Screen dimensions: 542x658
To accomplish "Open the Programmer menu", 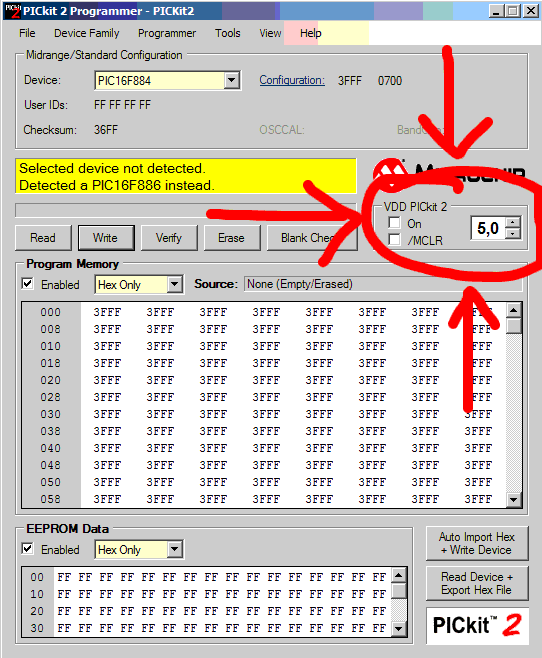I will point(167,33).
